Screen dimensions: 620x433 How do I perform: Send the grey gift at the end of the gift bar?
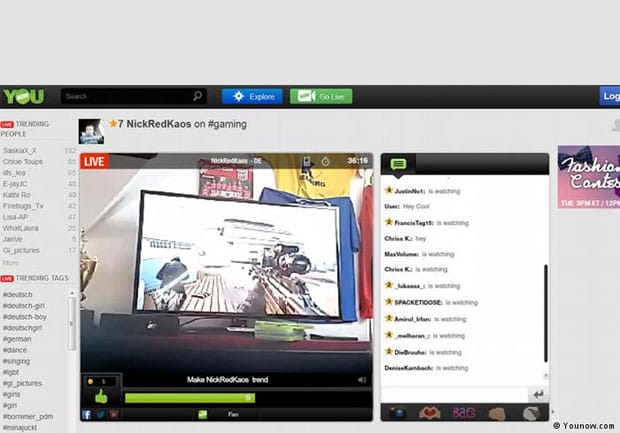click(x=531, y=414)
